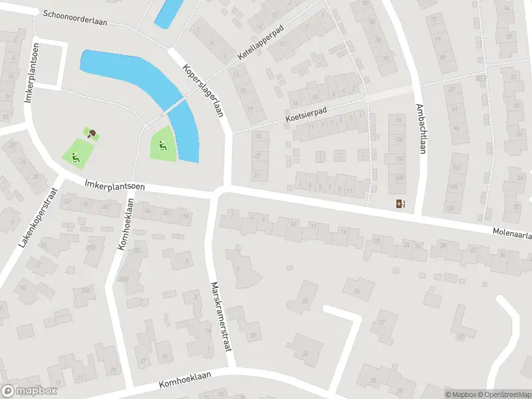Image resolution: width=532 pixels, height=399 pixels.
Task: Click building number 108 on Ambachtlaan
Action: coord(400,178)
